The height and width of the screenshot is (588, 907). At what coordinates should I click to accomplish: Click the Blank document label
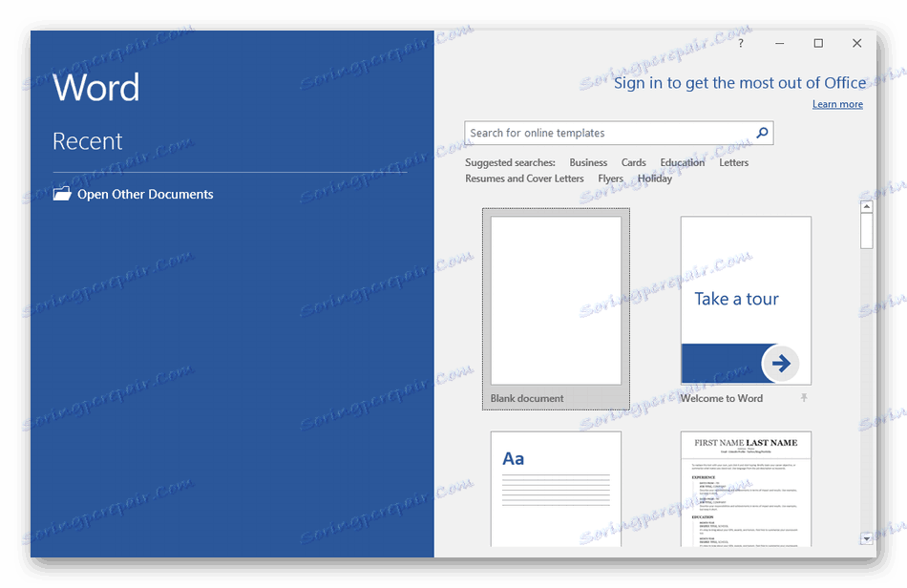click(x=526, y=398)
